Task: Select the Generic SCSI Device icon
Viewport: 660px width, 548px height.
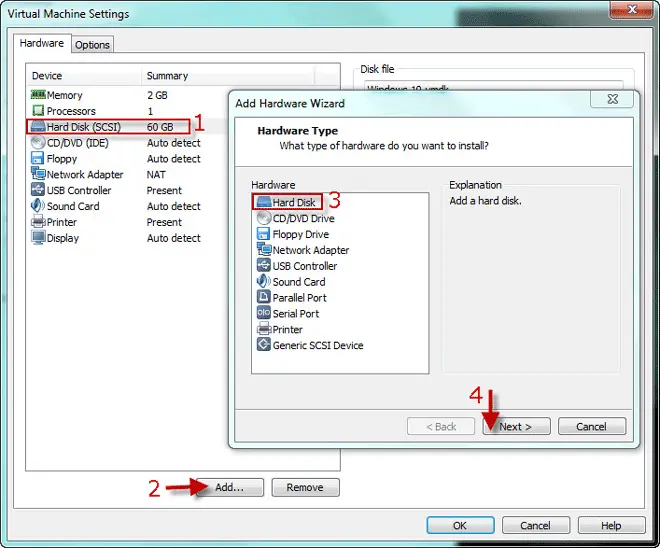Action: (x=263, y=345)
